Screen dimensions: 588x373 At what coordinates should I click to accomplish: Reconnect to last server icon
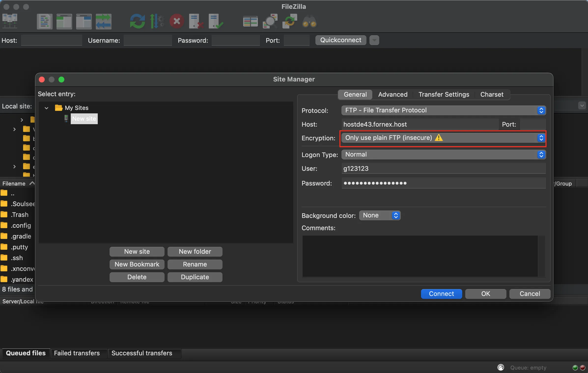point(216,21)
